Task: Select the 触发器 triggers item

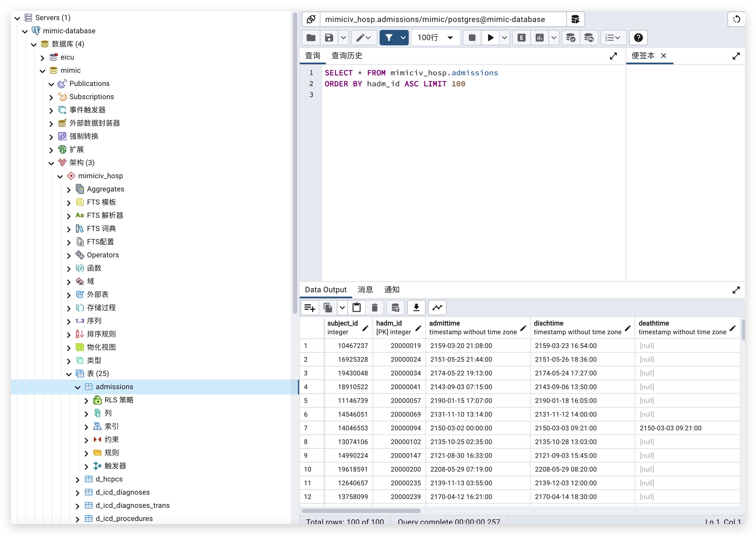Action: [115, 466]
